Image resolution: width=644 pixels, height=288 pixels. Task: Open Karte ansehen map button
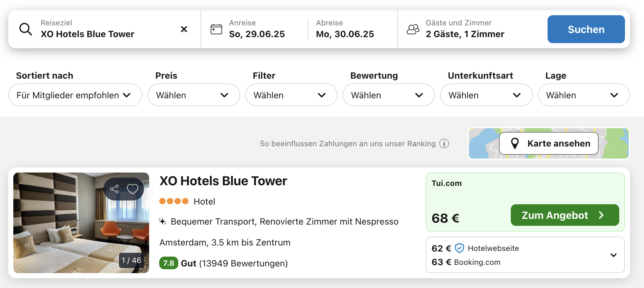click(549, 143)
